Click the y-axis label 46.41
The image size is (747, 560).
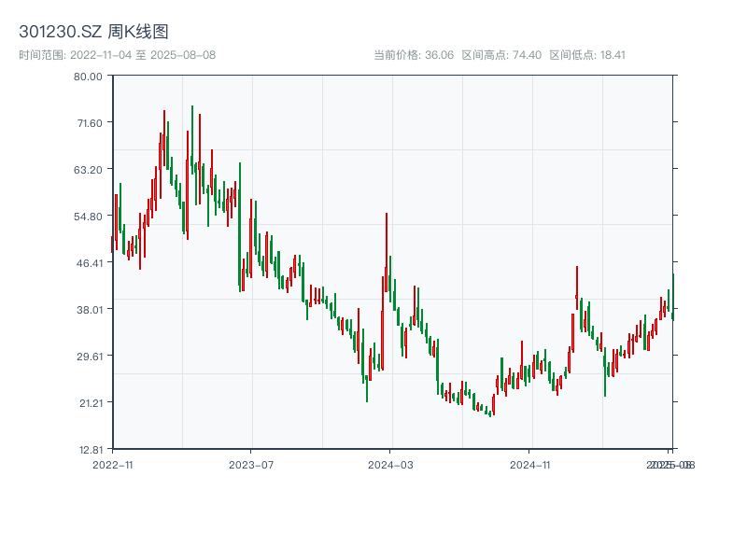pos(88,262)
